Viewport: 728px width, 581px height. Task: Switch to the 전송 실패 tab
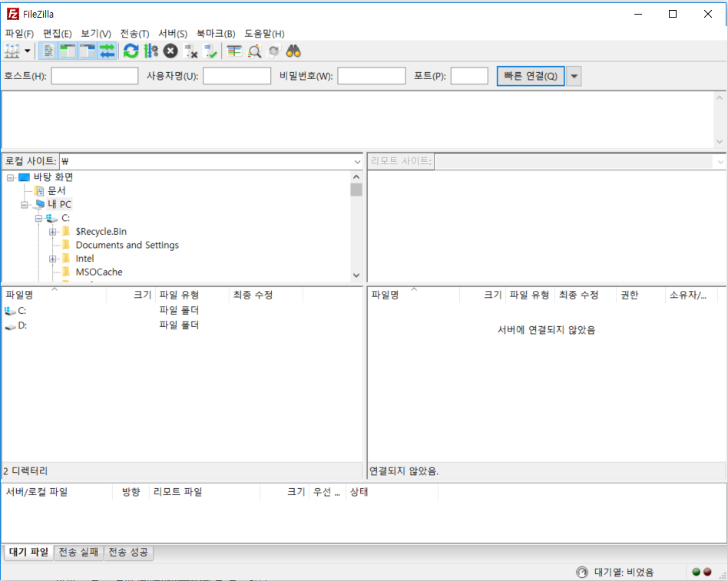(x=78, y=552)
